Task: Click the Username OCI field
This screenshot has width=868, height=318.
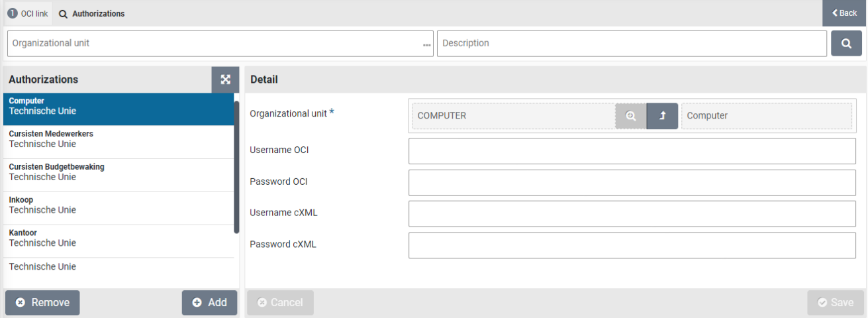Action: click(632, 151)
